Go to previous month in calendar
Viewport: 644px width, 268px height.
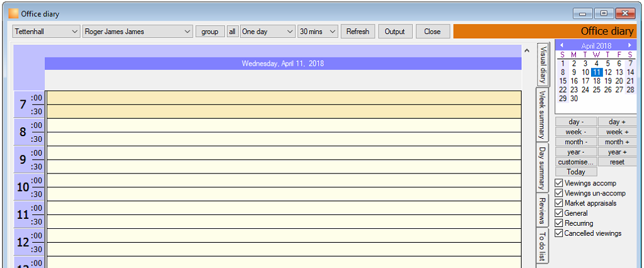tap(561, 45)
